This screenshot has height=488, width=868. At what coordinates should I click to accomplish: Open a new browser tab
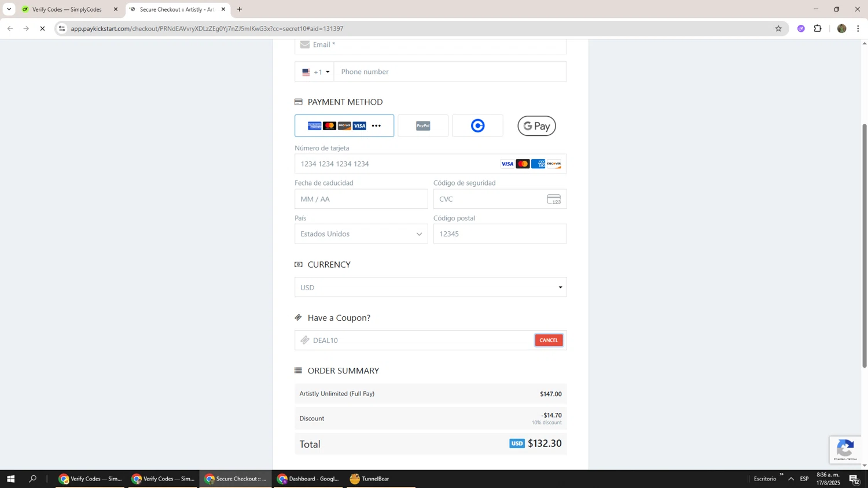tap(240, 9)
